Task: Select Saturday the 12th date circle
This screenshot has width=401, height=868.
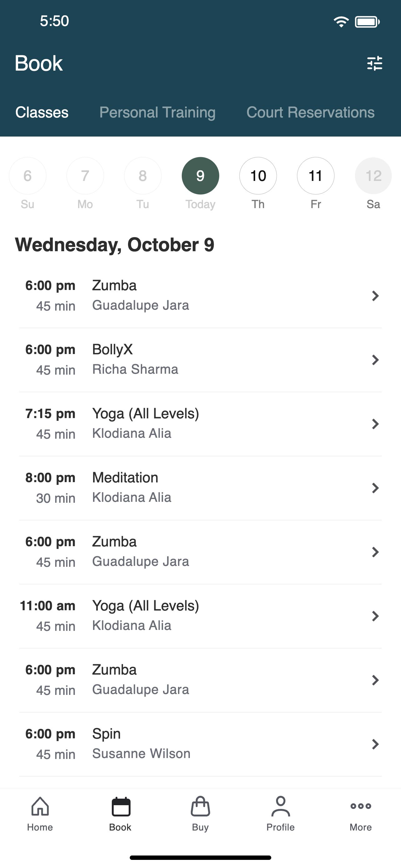Action: (x=373, y=176)
